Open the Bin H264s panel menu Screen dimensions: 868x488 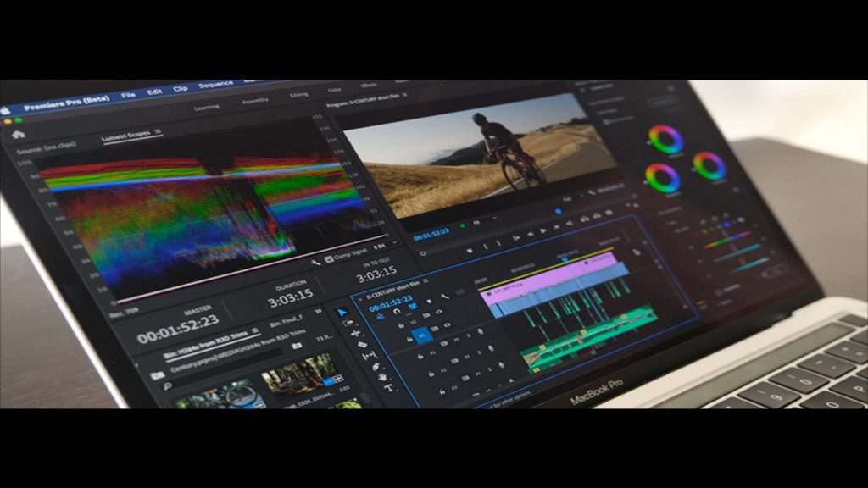point(255,330)
